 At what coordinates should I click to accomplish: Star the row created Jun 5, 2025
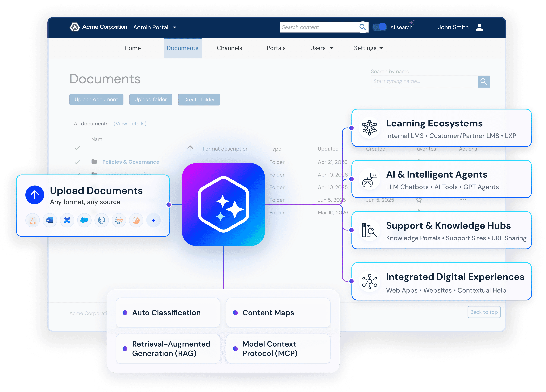[x=419, y=200]
